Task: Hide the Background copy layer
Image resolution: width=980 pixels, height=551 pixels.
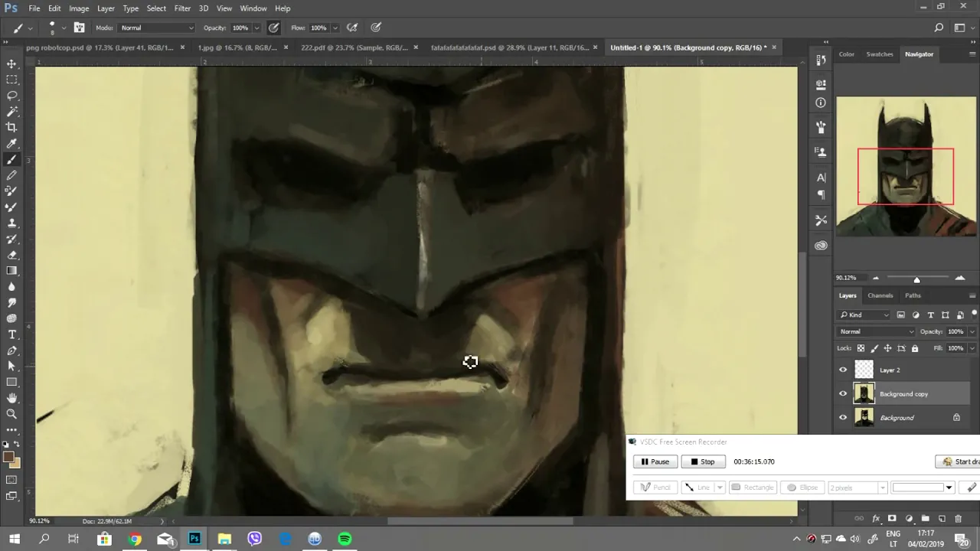Action: pos(843,394)
